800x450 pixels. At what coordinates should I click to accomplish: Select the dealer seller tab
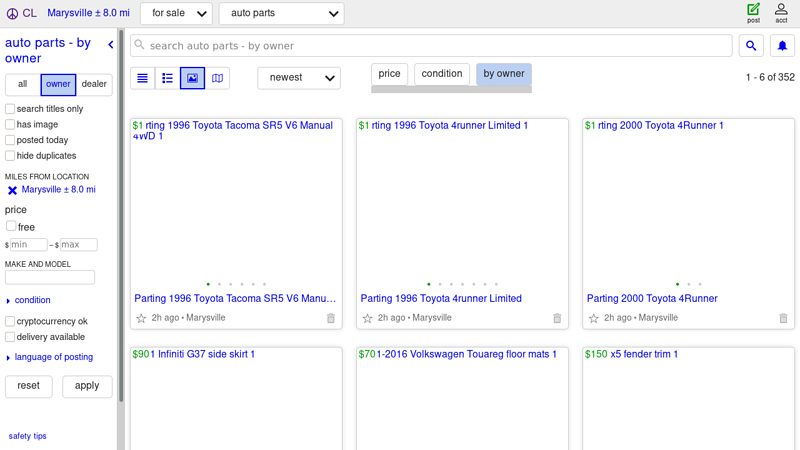coord(94,84)
